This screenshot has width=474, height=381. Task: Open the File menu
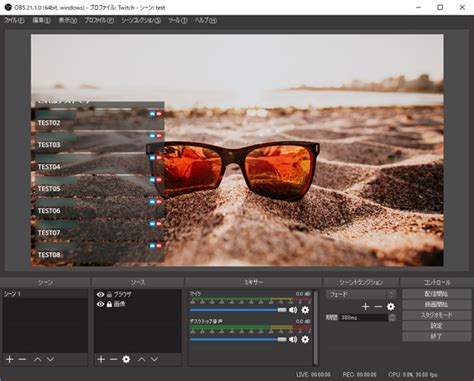pos(14,20)
